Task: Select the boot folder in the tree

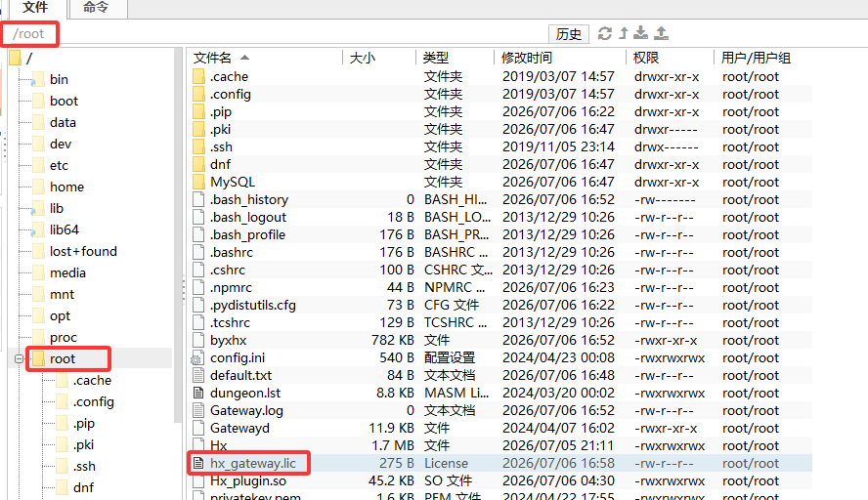Action: 64,102
